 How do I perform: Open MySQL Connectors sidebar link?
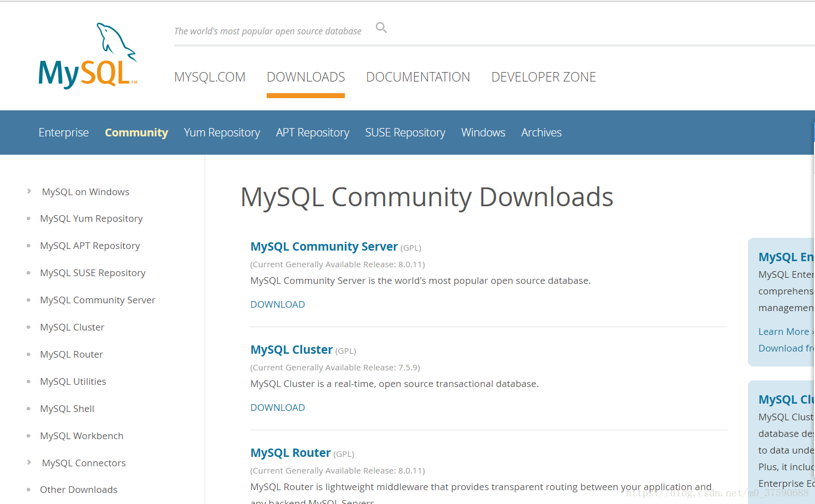coord(84,463)
